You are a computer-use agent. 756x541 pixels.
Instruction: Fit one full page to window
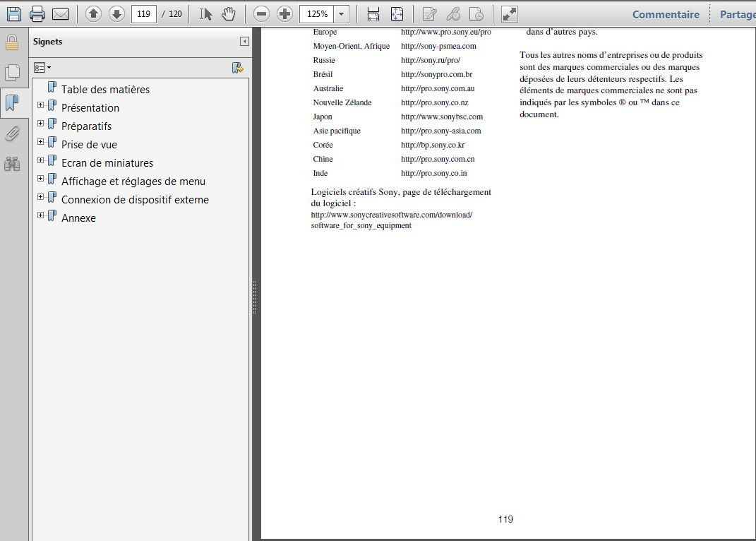397,14
